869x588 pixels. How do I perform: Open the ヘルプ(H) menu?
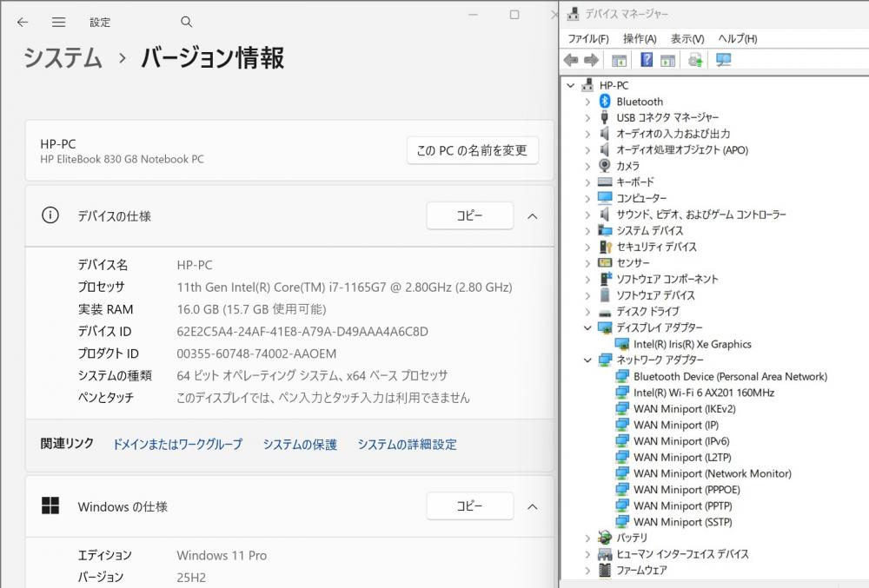[x=738, y=38]
